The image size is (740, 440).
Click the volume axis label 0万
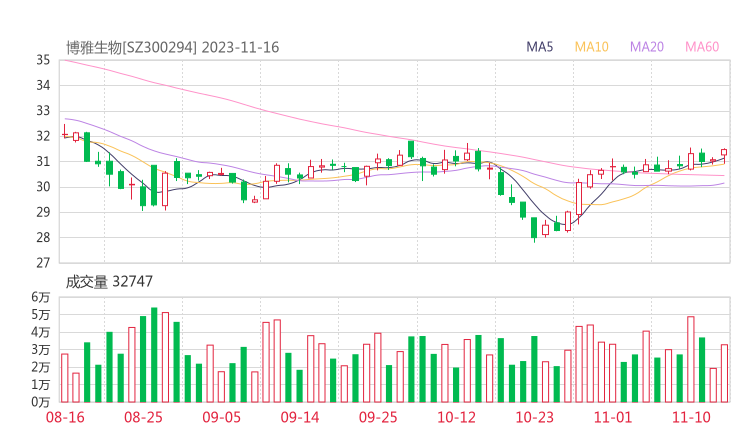click(x=41, y=402)
